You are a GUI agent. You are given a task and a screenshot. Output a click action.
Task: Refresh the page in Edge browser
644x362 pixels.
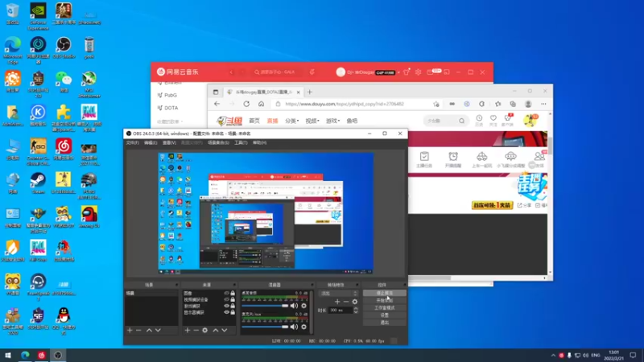[x=246, y=104]
